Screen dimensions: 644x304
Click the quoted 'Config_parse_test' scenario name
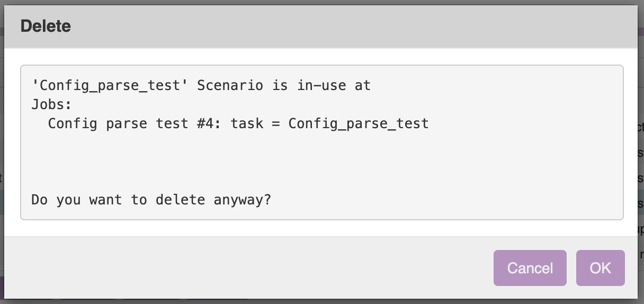click(x=110, y=85)
